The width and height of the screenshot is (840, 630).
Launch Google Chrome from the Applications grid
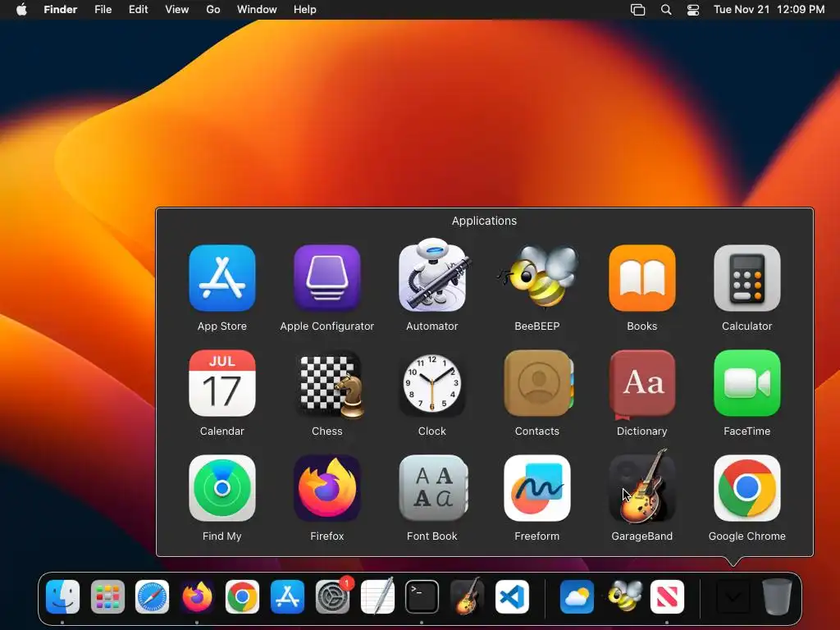point(746,488)
